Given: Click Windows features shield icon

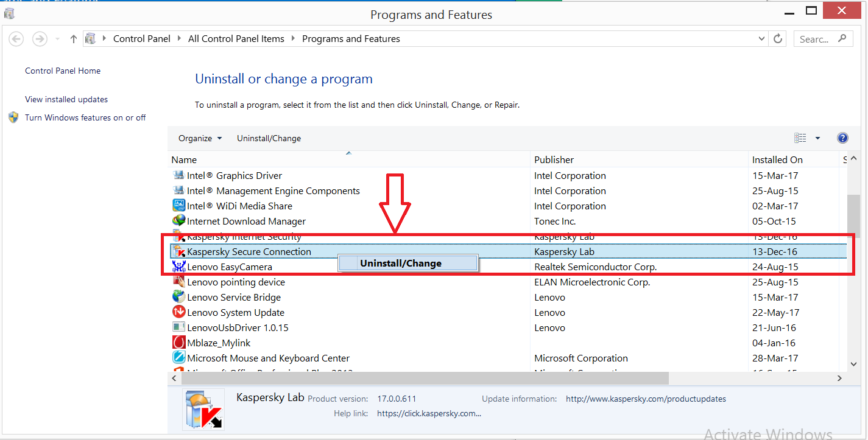Looking at the screenshot, I should (x=13, y=117).
